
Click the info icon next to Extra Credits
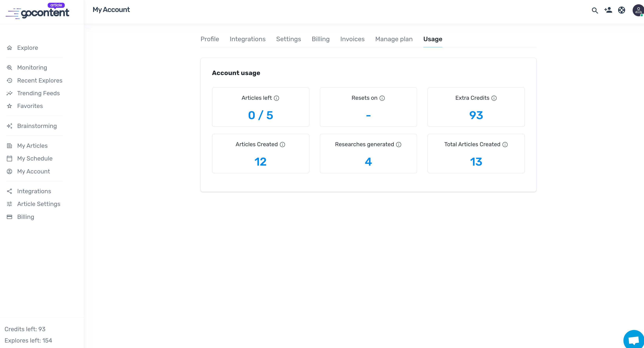tap(494, 98)
